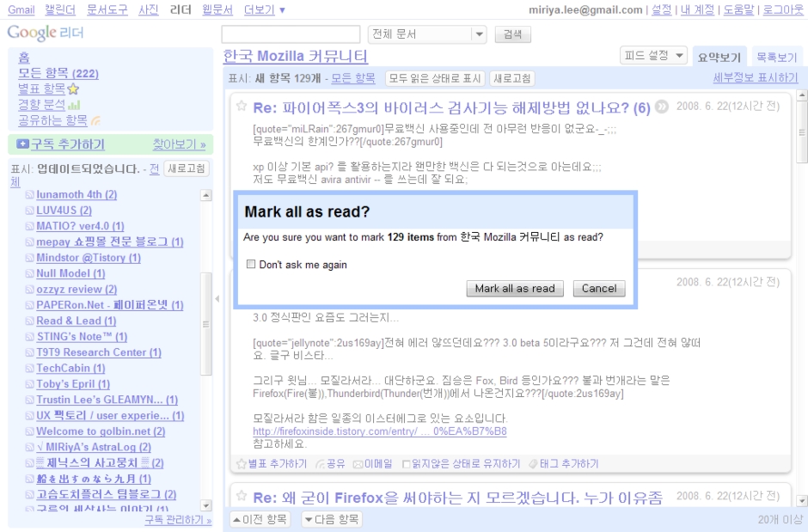Screen dimensions: 808x532
Task: Star the post titled Re: 왜 굳이 Firefox을
Action: tap(242, 496)
